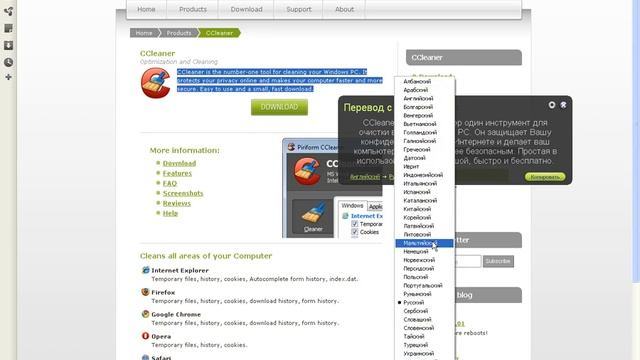Select the checked Русский language option
The width and height of the screenshot is (640, 360).
point(424,302)
